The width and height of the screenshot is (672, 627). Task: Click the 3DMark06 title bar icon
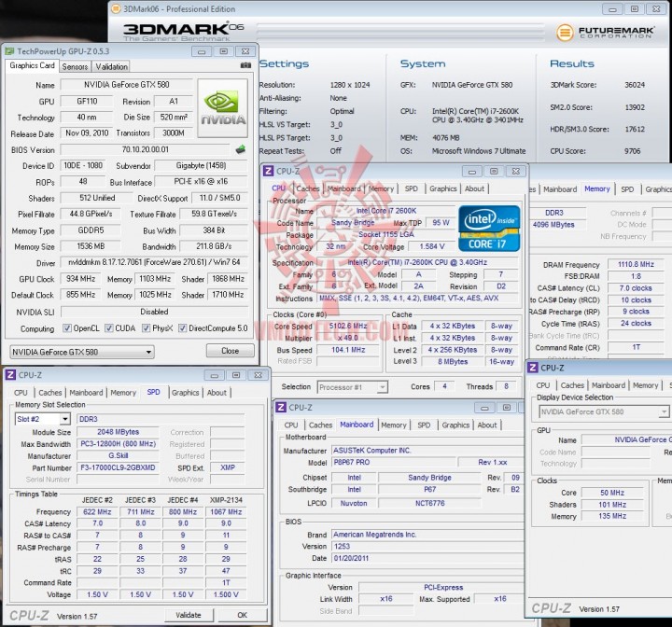116,9
